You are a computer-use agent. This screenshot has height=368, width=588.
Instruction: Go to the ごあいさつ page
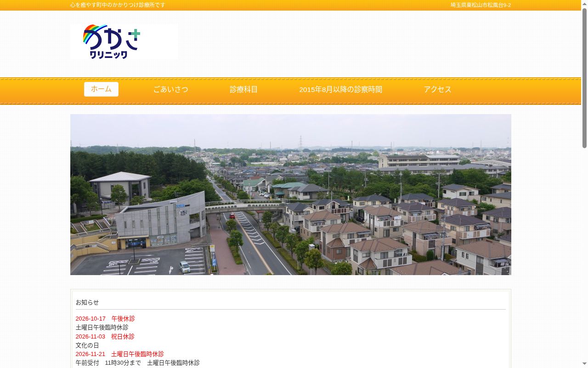point(170,89)
